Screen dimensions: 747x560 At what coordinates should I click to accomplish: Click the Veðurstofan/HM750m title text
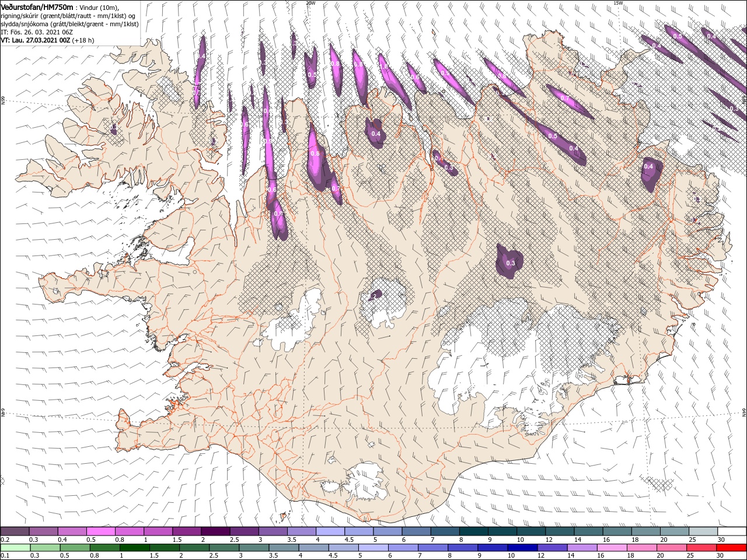point(37,7)
